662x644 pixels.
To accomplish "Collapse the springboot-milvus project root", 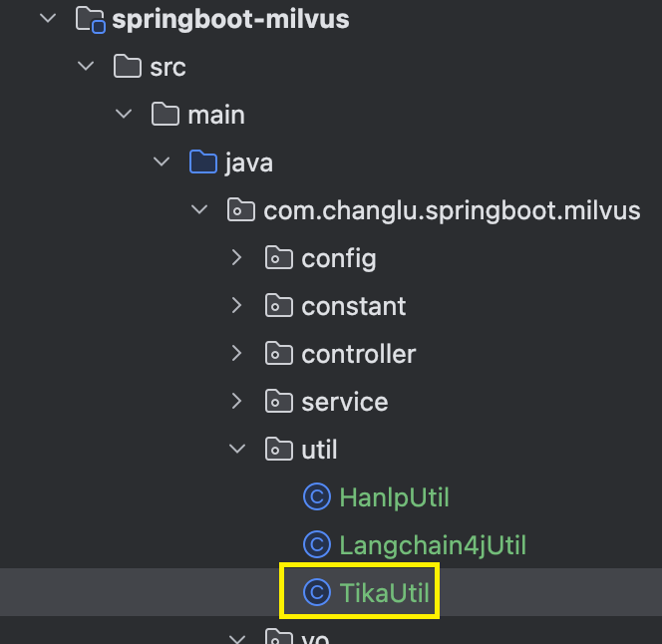I will coord(48,18).
